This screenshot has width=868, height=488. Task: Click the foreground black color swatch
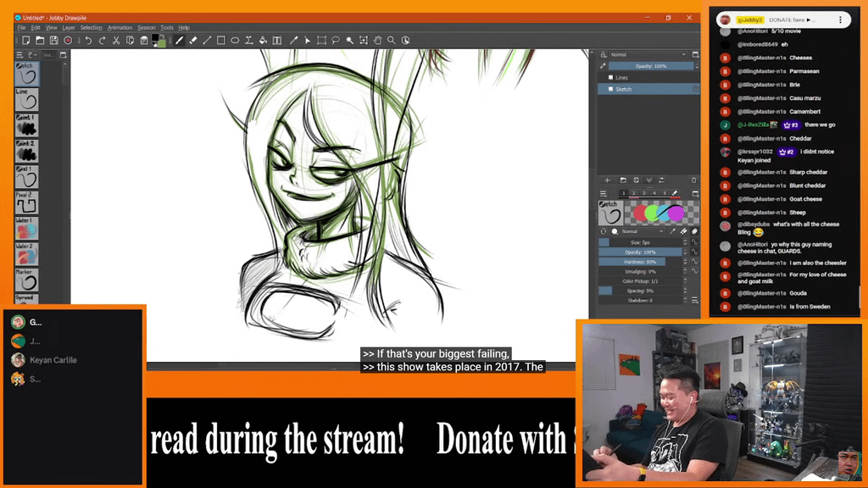[x=156, y=38]
